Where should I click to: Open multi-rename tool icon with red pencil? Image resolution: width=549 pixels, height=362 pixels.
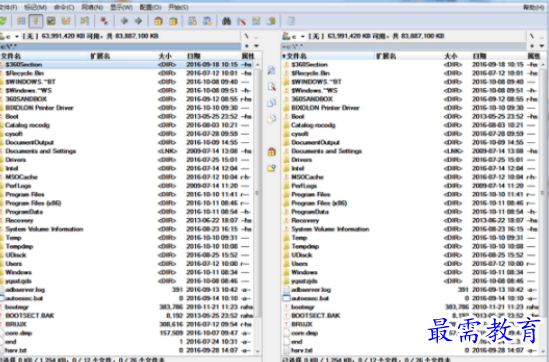pyautogui.click(x=242, y=21)
